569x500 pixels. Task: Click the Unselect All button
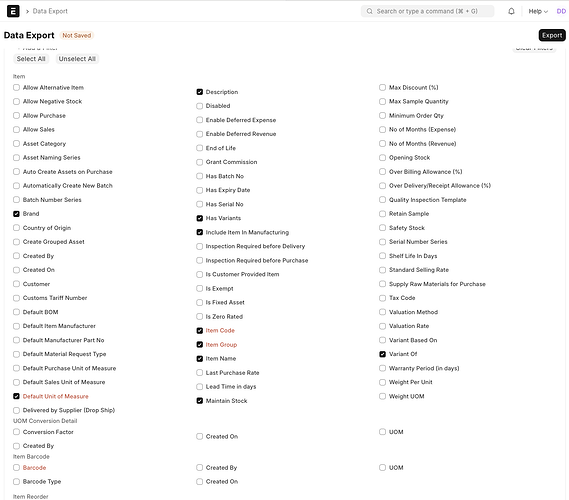[77, 59]
